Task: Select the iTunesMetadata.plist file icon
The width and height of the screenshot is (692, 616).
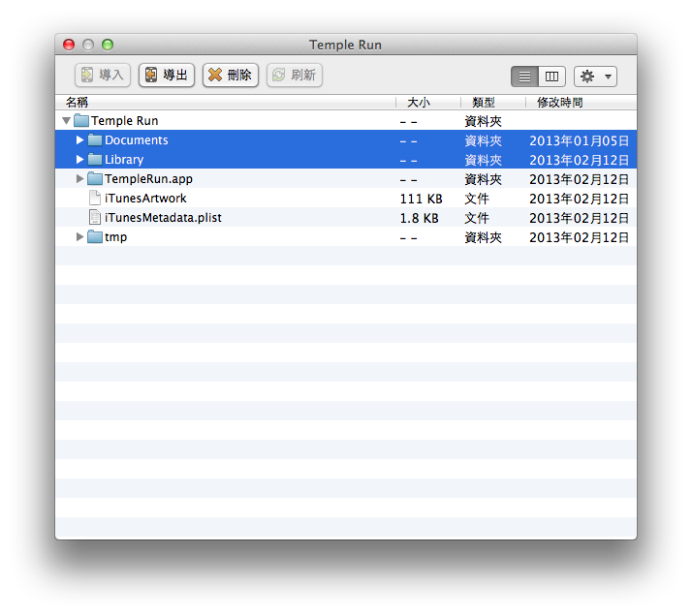Action: click(x=95, y=218)
